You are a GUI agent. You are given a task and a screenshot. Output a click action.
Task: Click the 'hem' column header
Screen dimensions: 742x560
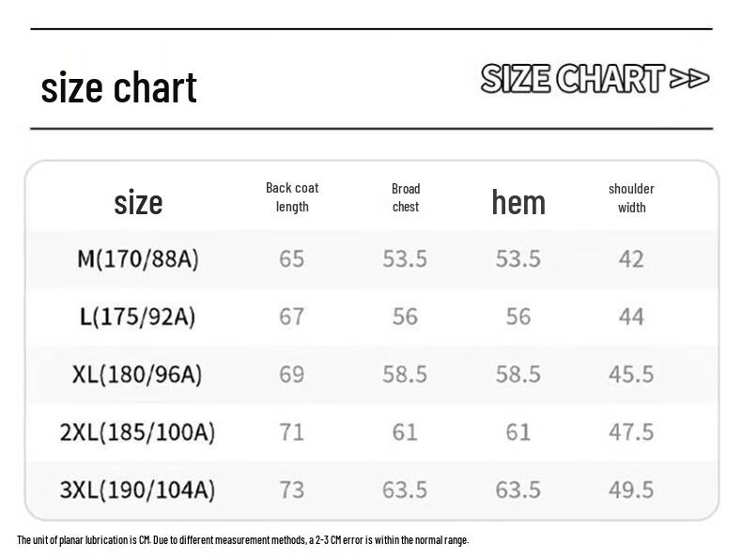coord(518,202)
